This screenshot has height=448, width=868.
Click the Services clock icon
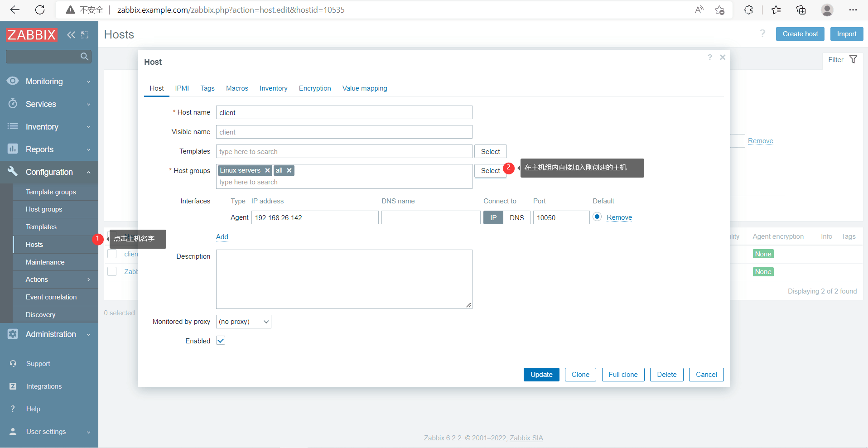[x=13, y=104]
